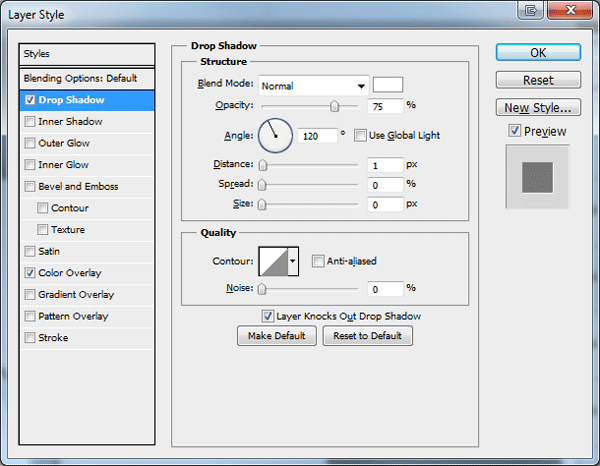The height and width of the screenshot is (466, 600).
Task: Open the Contour picker dropdown arrow
Action: pos(293,261)
